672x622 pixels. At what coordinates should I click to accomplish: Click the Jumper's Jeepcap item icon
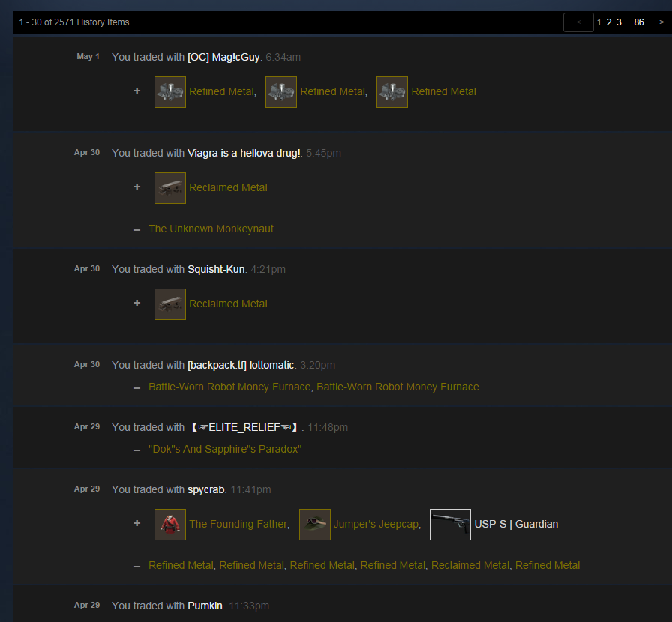coord(315,525)
